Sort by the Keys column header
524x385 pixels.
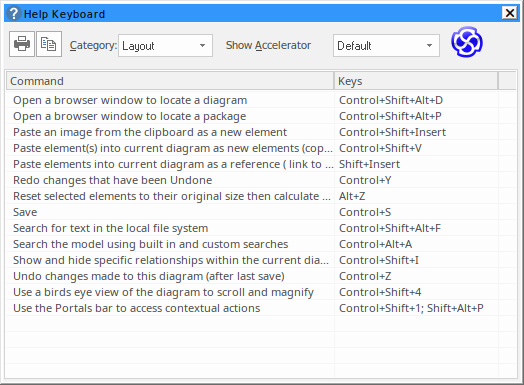416,81
